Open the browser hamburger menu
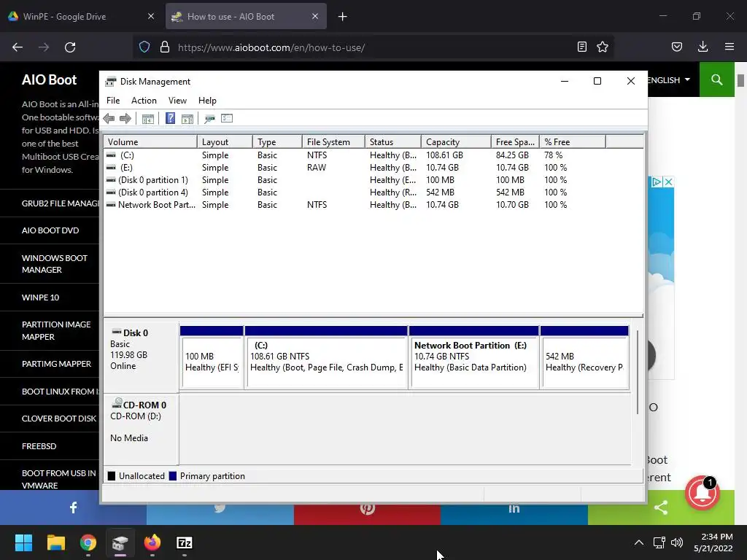Screen dimensions: 747x560 [729, 47]
